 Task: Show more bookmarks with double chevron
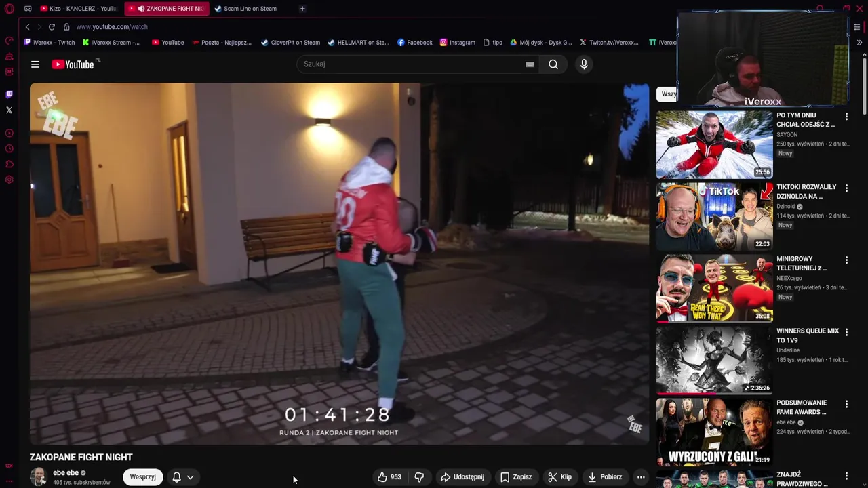click(859, 42)
